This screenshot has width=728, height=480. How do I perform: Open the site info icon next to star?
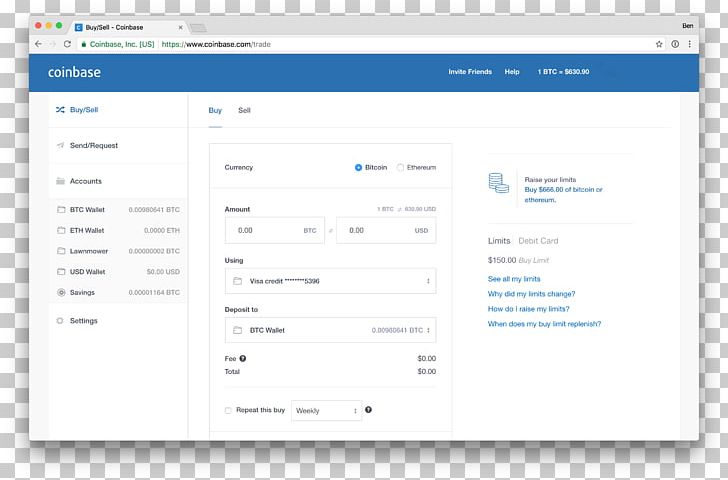click(x=675, y=44)
